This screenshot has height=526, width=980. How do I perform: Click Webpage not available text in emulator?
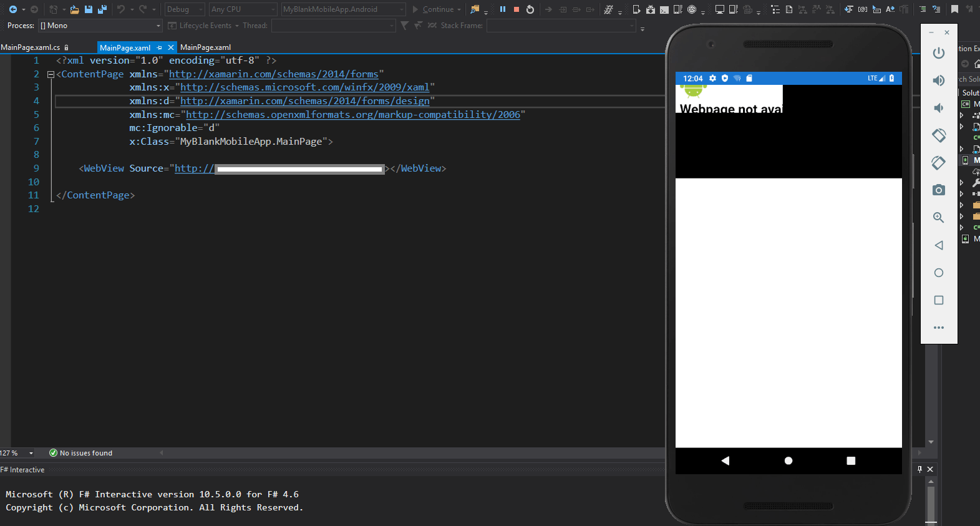click(730, 109)
